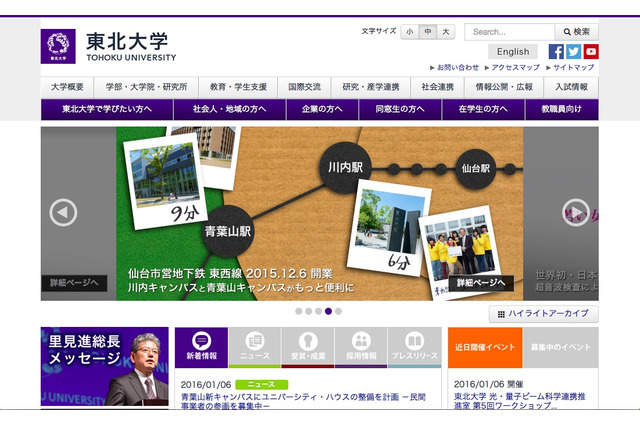Click the 検索 search button
The width and height of the screenshot is (640, 426).
(x=576, y=32)
